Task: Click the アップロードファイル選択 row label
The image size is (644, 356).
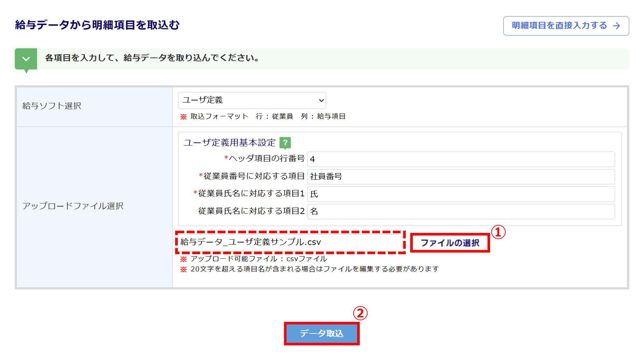Action: click(x=73, y=206)
